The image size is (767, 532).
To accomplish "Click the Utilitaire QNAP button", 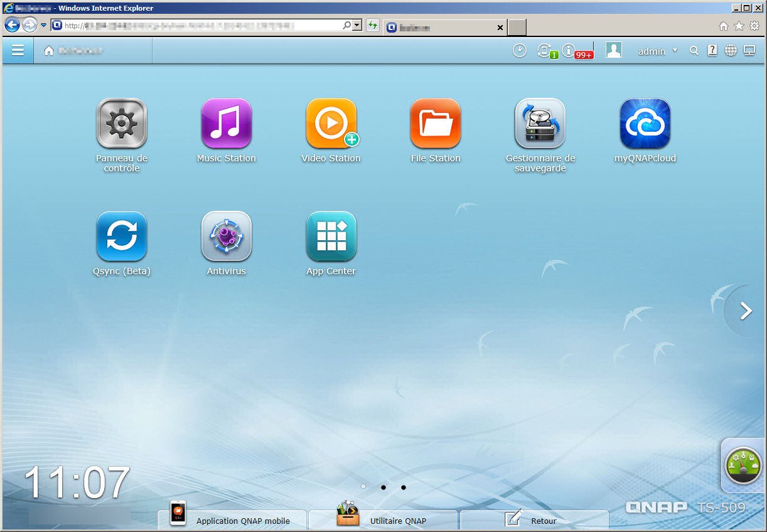I will point(383,520).
